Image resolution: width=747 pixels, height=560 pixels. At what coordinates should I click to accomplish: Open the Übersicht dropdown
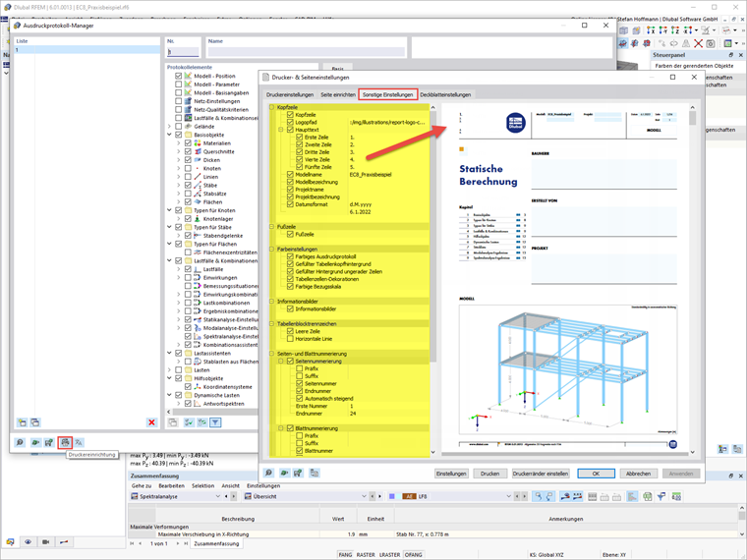click(x=364, y=496)
